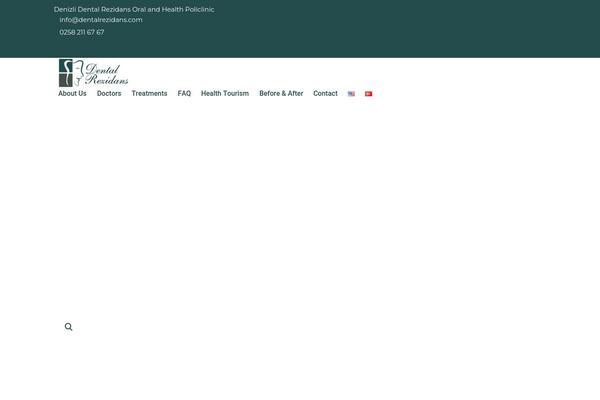The height and width of the screenshot is (400, 600).
Task: Click the info@dentalrezidans.com email link
Action: click(x=101, y=20)
